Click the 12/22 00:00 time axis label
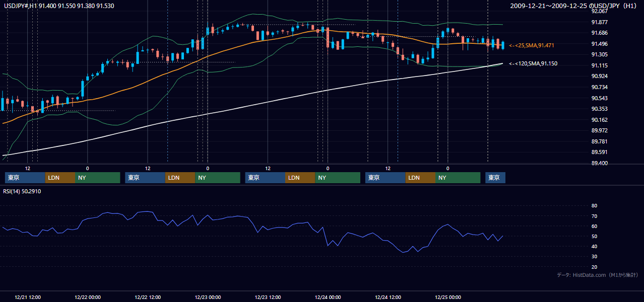Screen dimensions: 644x302 (x=88, y=297)
